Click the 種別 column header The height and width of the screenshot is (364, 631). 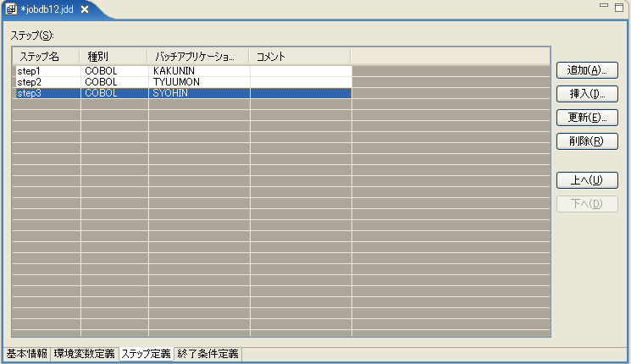pyautogui.click(x=113, y=57)
